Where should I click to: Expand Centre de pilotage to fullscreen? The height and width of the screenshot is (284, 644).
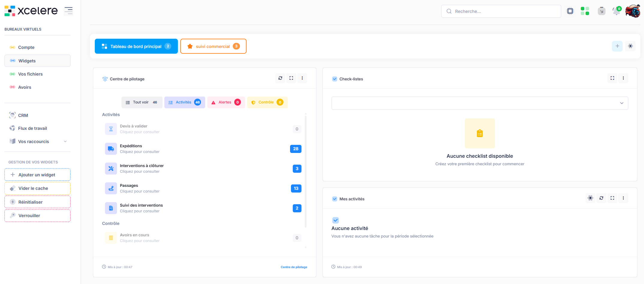(x=291, y=78)
